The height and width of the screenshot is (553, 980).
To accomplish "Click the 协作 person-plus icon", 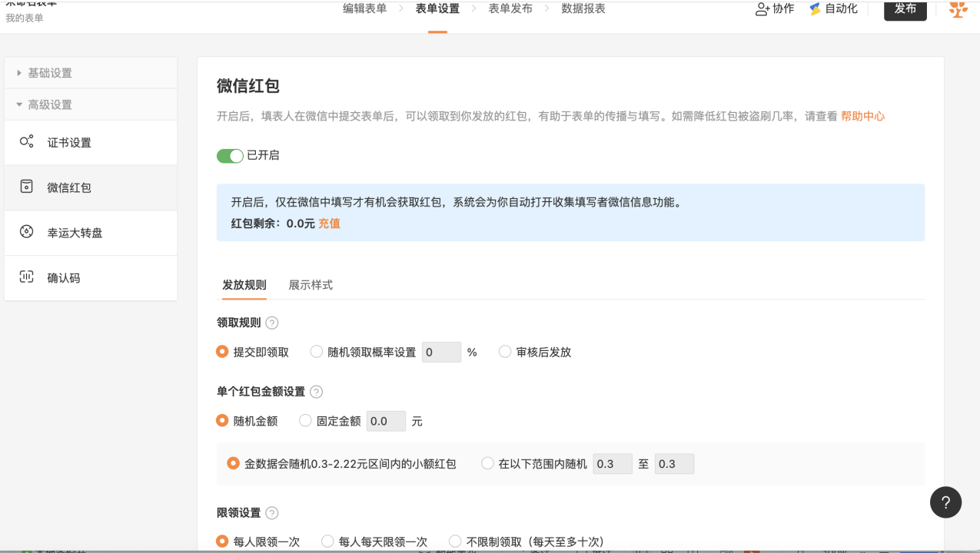I will point(762,9).
